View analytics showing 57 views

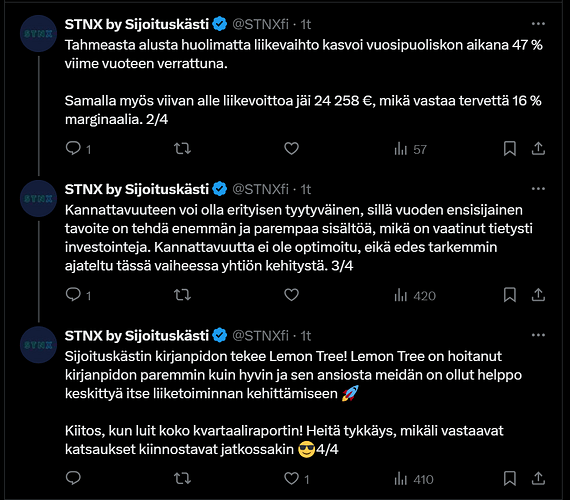click(410, 149)
